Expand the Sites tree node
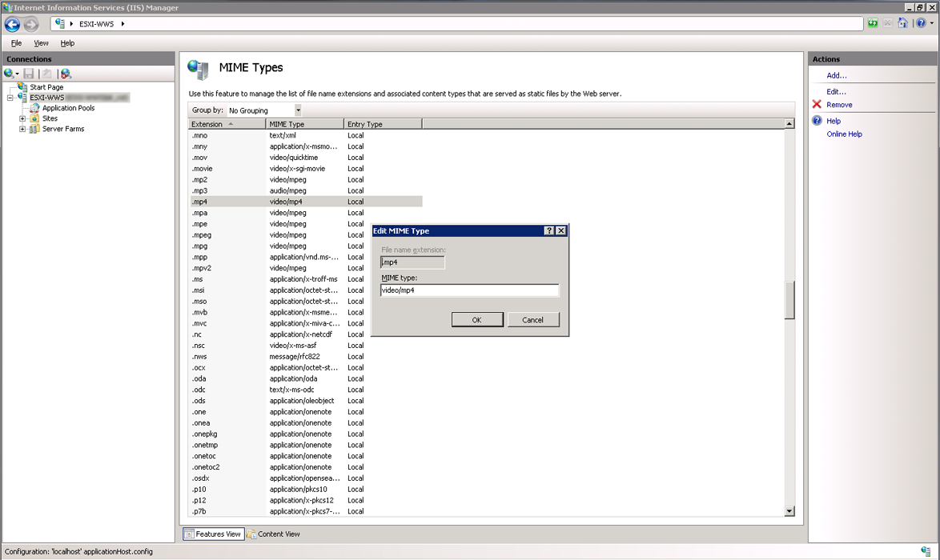This screenshot has width=940, height=560. coord(22,118)
